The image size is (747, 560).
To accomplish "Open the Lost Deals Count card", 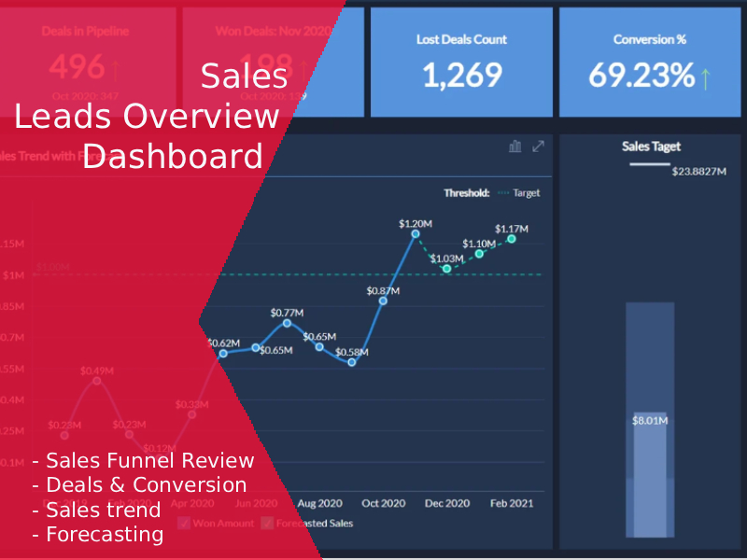I will (x=460, y=62).
